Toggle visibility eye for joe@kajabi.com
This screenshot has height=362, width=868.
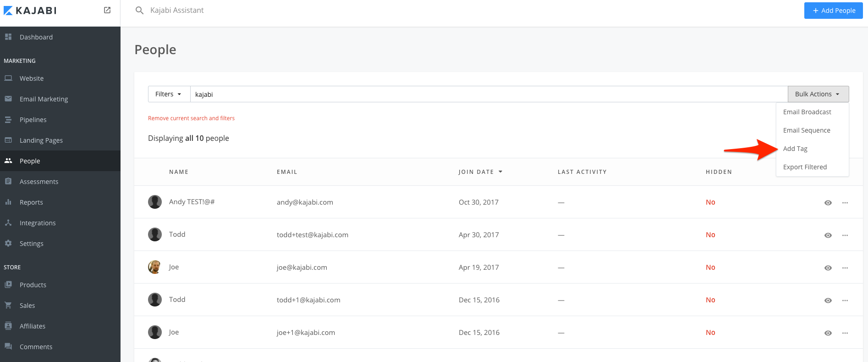pyautogui.click(x=828, y=267)
